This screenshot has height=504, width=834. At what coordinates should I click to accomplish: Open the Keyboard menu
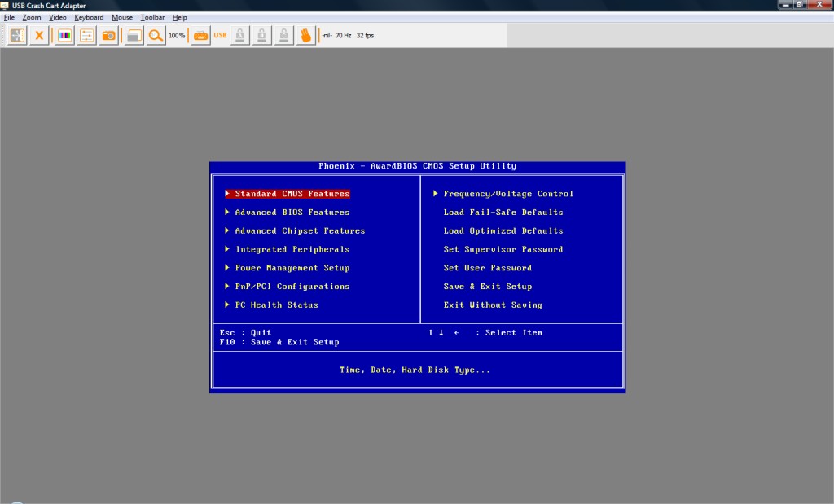coord(89,18)
